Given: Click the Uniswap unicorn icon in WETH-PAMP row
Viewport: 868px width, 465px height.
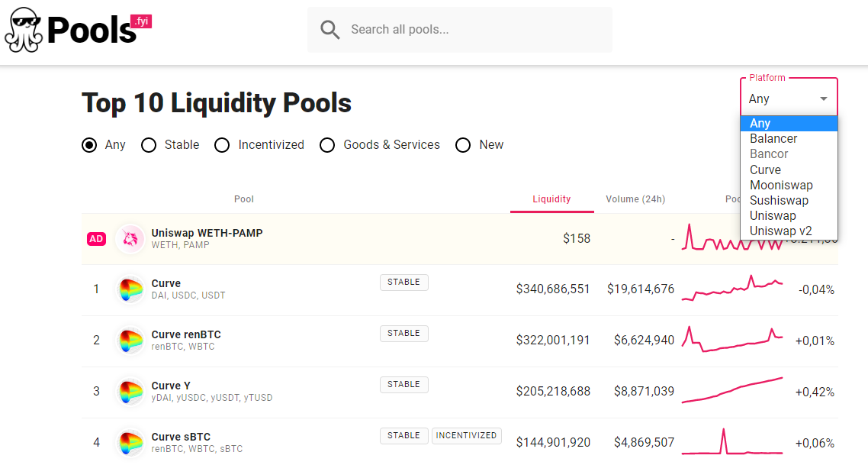Looking at the screenshot, I should click(x=130, y=239).
